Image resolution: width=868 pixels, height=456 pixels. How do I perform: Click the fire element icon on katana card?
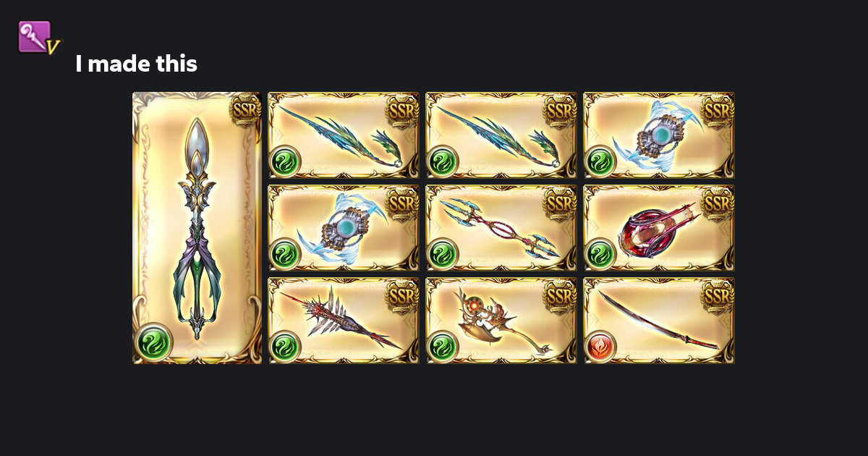tap(600, 346)
